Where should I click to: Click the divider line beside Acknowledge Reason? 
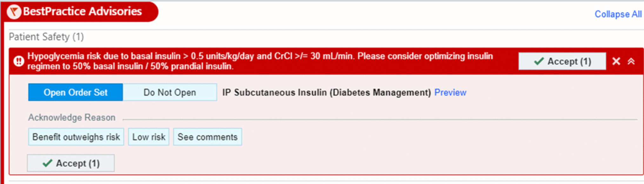(379, 119)
